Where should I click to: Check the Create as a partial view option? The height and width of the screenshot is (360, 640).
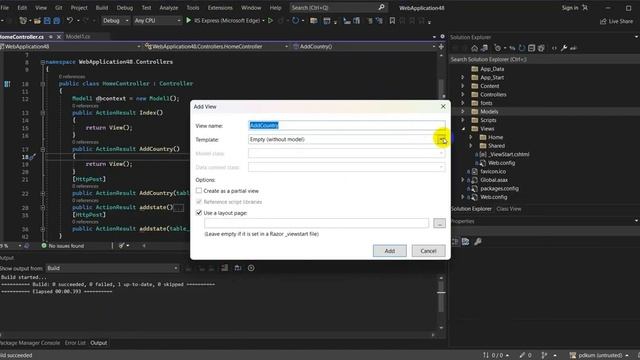(x=199, y=191)
